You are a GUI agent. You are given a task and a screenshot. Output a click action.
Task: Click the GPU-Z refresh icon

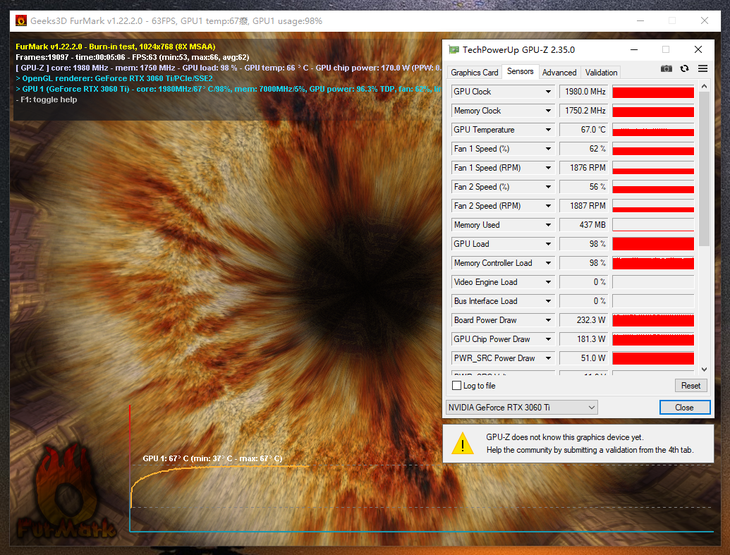pyautogui.click(x=684, y=69)
